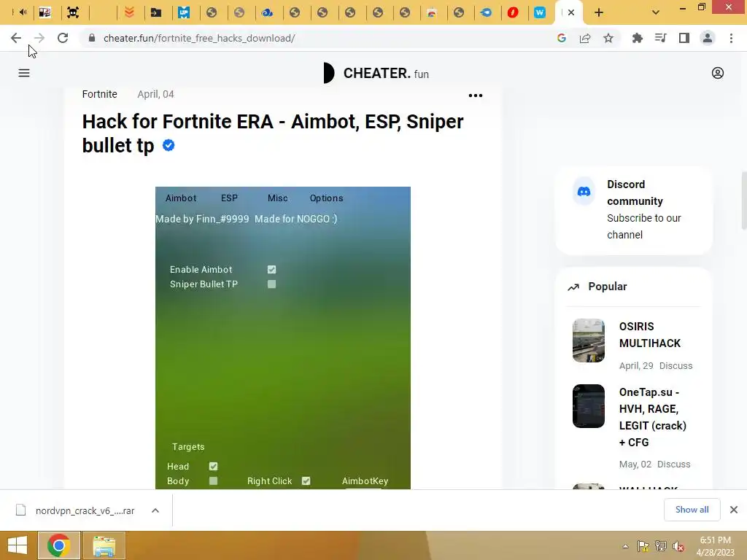Switch to tab with red Opera icon
747x560 pixels.
pyautogui.click(x=513, y=13)
